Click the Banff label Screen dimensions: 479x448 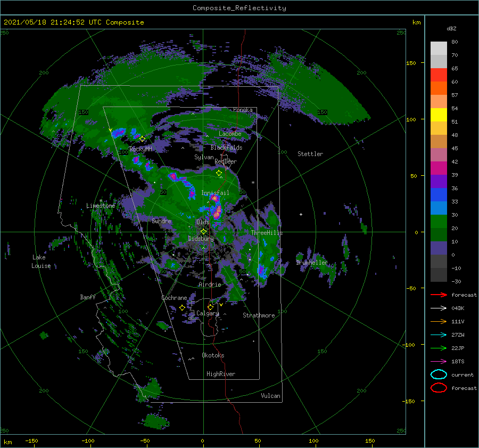click(x=88, y=297)
